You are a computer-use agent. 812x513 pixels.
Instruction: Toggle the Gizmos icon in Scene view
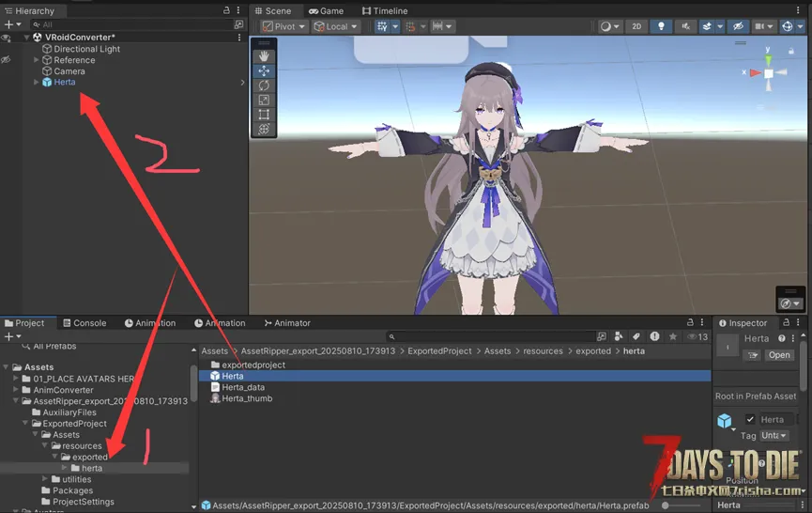788,26
